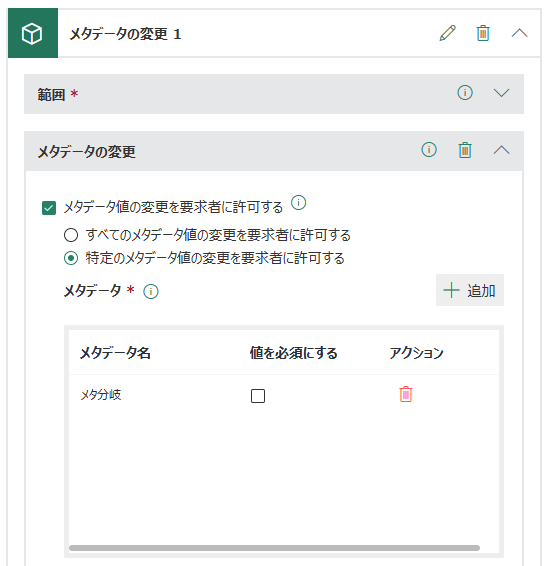Show info next to メタデータ値の変更を要求者に許可する
This screenshot has width=548, height=566.
[x=299, y=203]
